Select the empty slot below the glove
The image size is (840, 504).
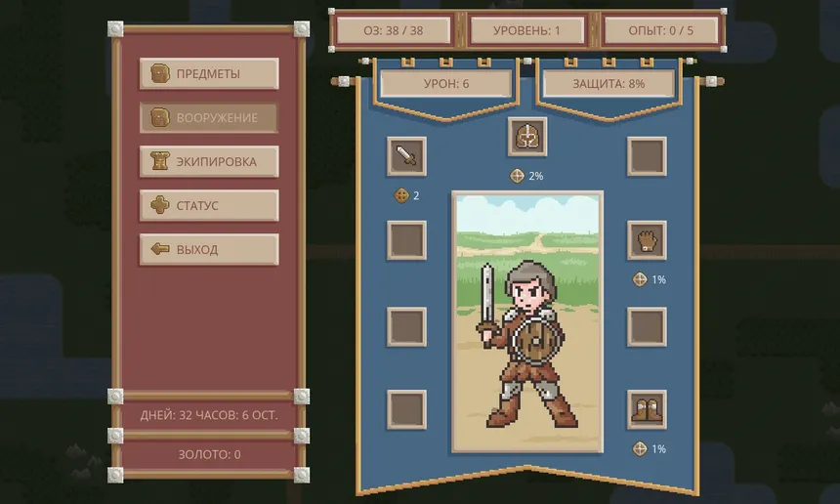pos(647,326)
